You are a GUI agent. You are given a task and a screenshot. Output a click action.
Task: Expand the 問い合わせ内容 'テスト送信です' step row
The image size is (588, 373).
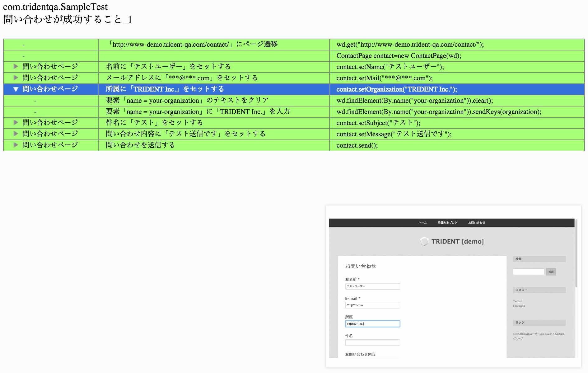click(x=16, y=134)
